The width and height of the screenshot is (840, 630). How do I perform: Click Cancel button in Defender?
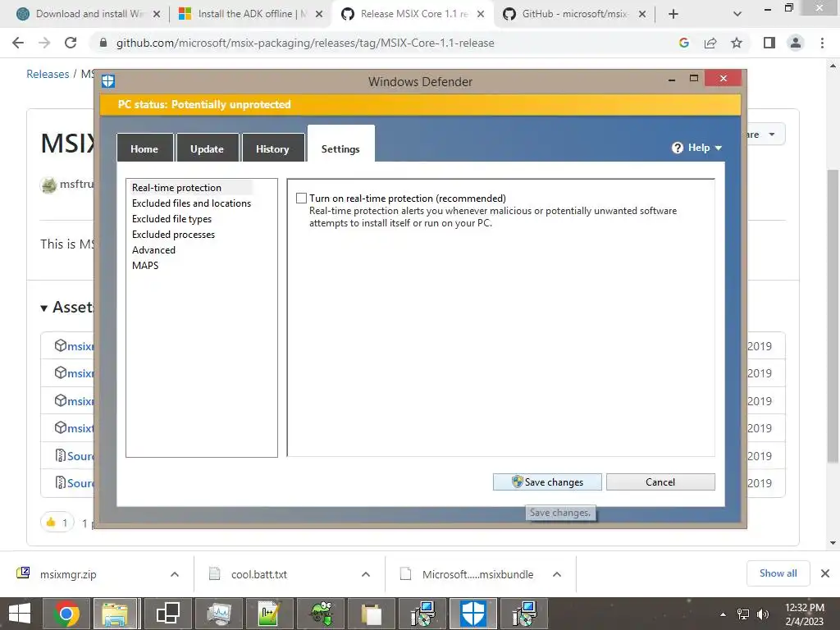coord(660,482)
